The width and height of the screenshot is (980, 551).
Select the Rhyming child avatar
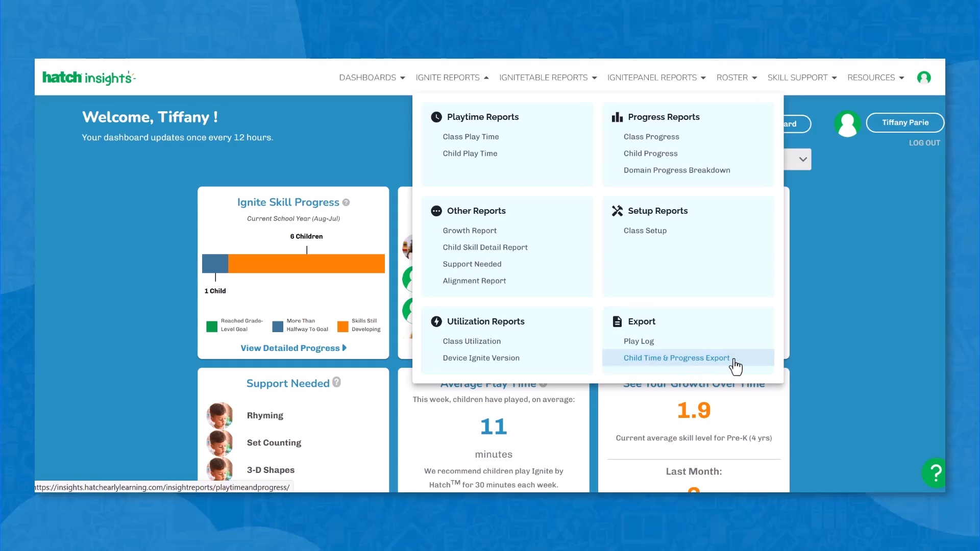pyautogui.click(x=220, y=415)
